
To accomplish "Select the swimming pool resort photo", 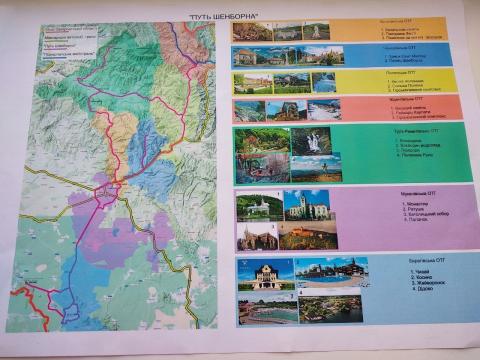I will (332, 271).
